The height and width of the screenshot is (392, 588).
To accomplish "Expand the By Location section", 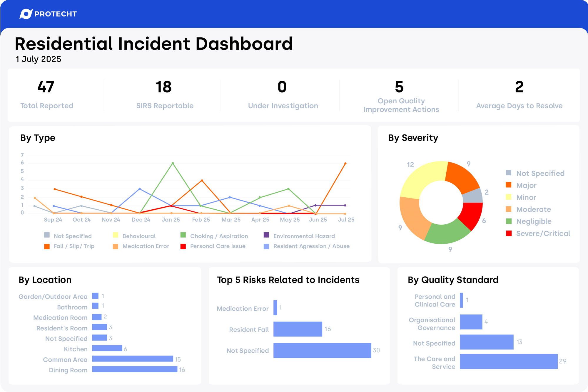I will [x=45, y=280].
